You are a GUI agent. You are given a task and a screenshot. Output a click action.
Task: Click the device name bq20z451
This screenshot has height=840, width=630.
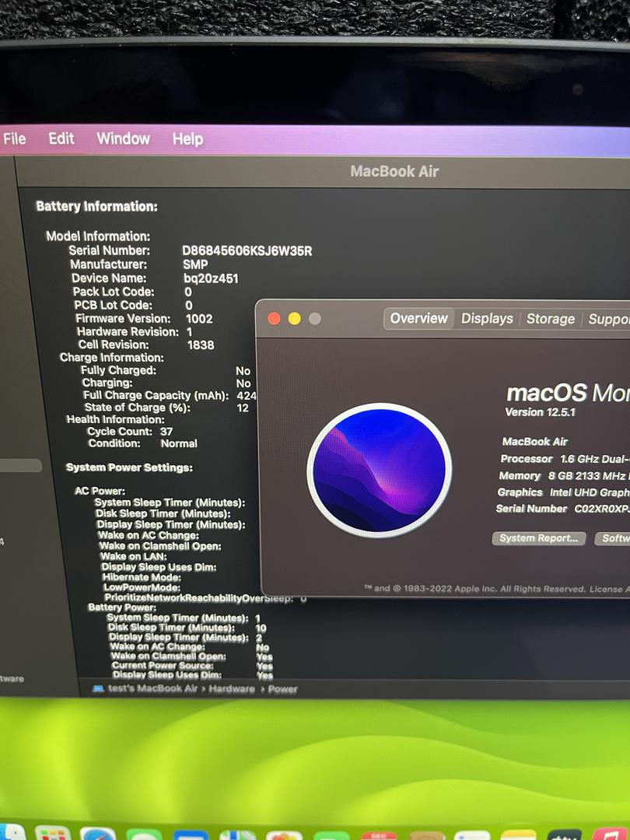(x=211, y=278)
